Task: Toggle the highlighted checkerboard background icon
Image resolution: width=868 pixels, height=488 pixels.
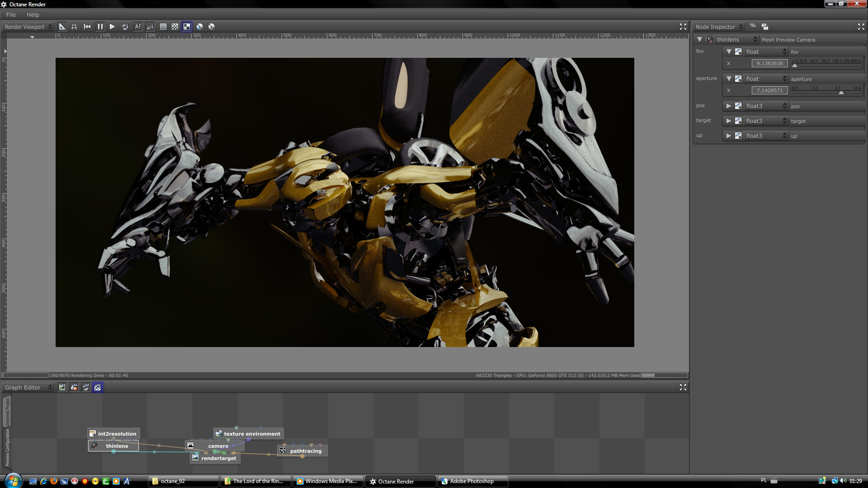Action: (x=187, y=27)
